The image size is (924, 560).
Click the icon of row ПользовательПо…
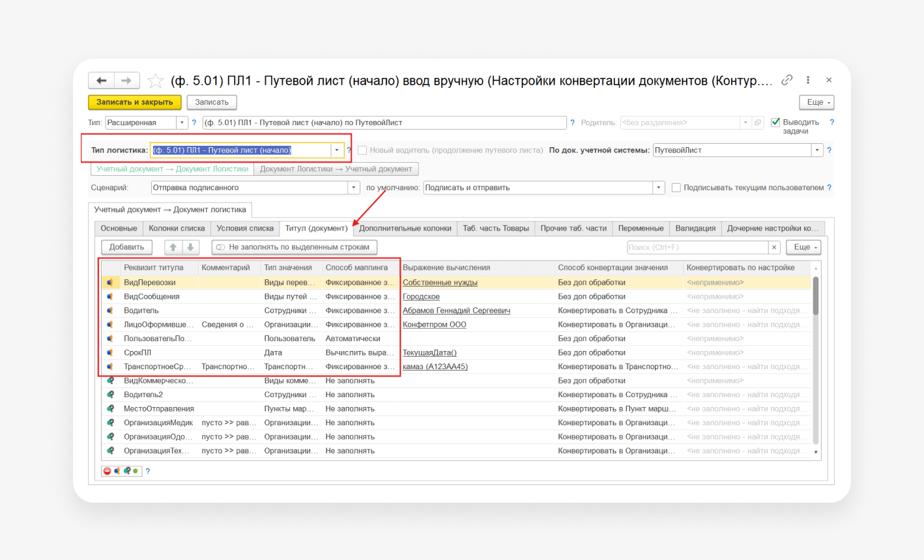pos(110,339)
